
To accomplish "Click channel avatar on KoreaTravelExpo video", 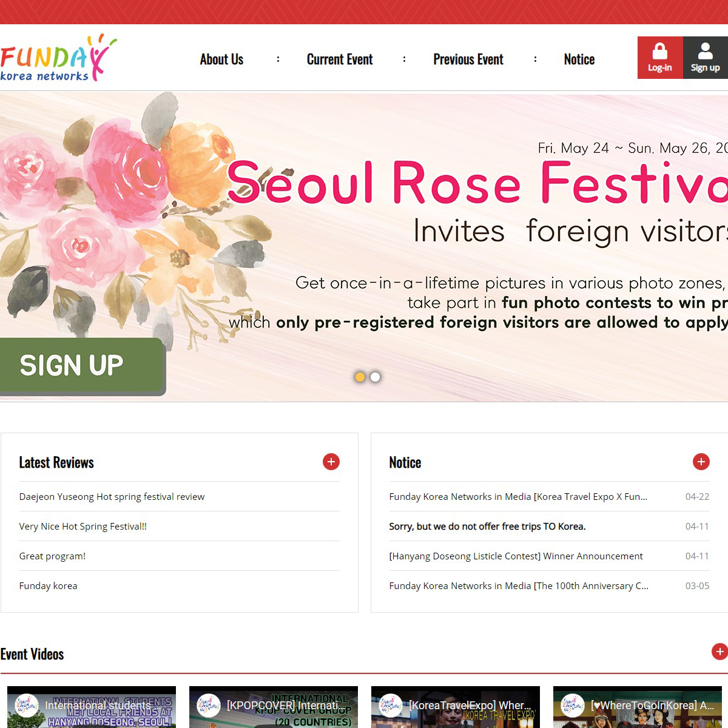I will (x=391, y=706).
